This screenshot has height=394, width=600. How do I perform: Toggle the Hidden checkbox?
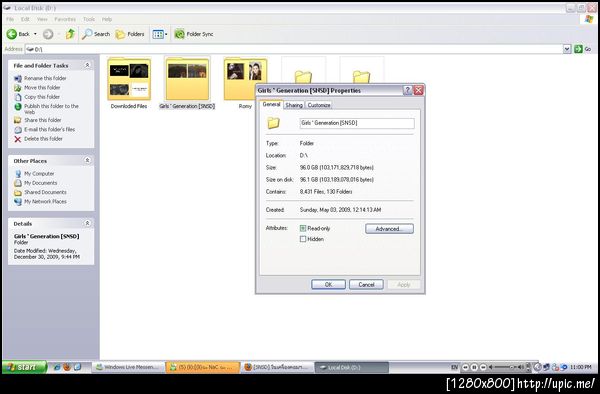click(x=303, y=239)
